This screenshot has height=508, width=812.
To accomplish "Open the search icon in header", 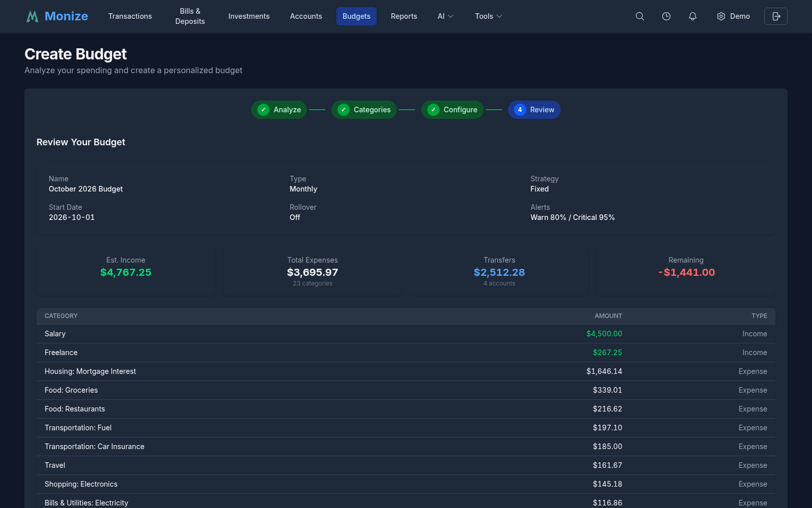I will [x=640, y=16].
